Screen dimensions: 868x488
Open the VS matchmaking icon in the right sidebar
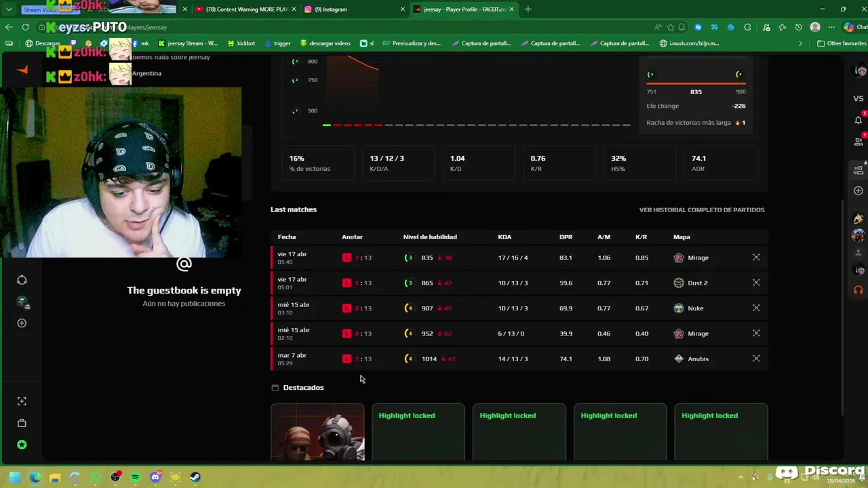point(859,98)
